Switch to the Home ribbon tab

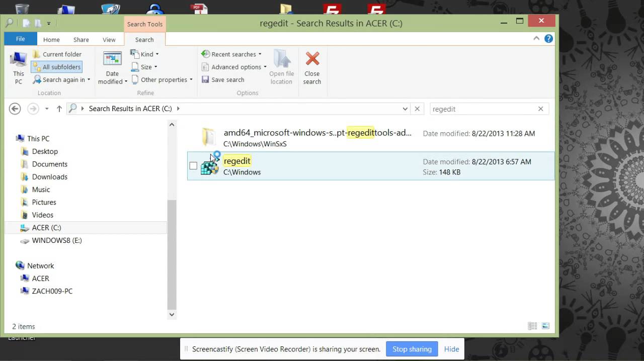(51, 40)
